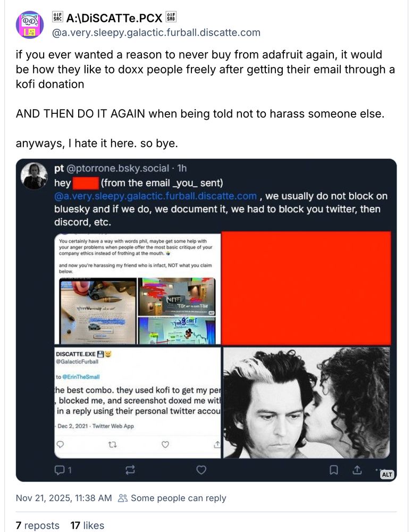Click the retweet icon inside embedded tweet

(x=113, y=444)
